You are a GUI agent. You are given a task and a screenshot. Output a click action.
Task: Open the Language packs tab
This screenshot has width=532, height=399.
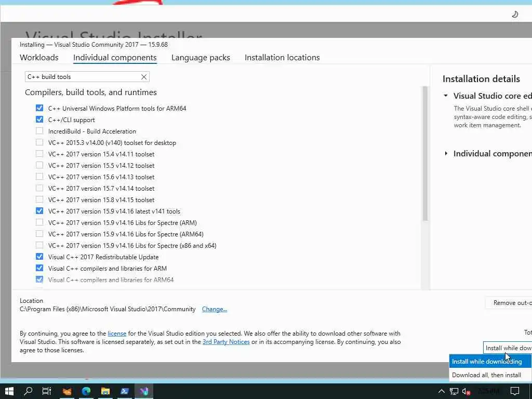point(201,58)
